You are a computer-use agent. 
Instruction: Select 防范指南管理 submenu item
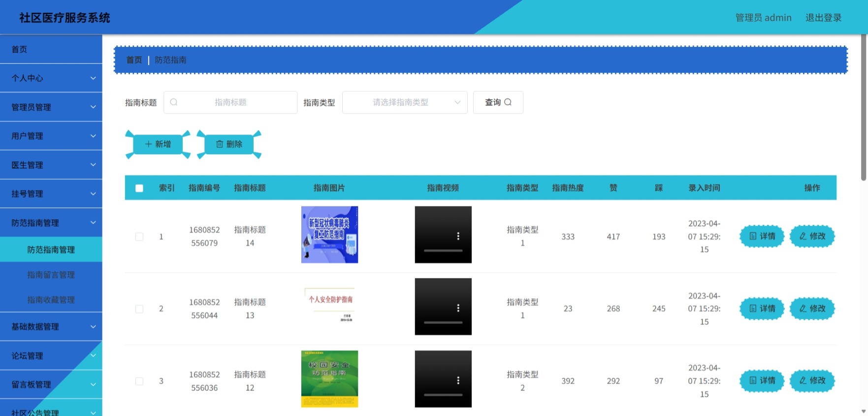click(x=51, y=250)
